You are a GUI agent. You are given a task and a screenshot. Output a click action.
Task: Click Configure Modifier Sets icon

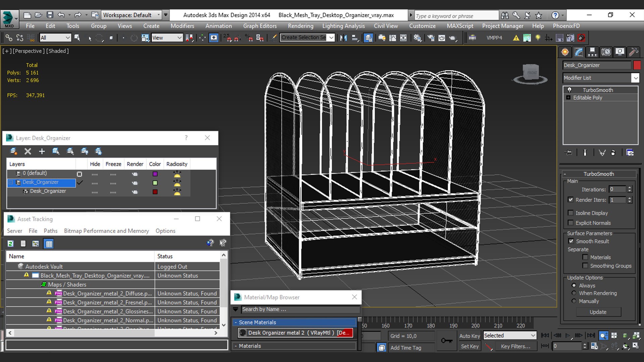pyautogui.click(x=630, y=153)
